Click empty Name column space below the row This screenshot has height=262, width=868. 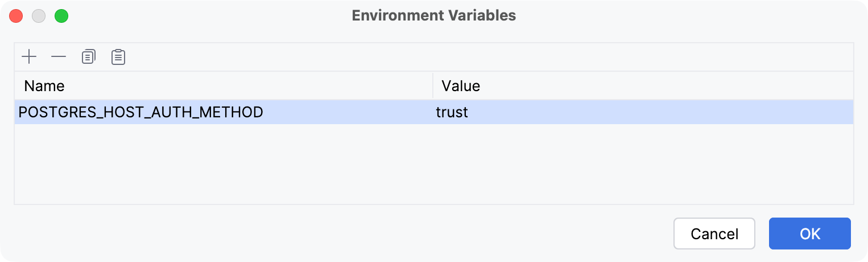tap(222, 165)
